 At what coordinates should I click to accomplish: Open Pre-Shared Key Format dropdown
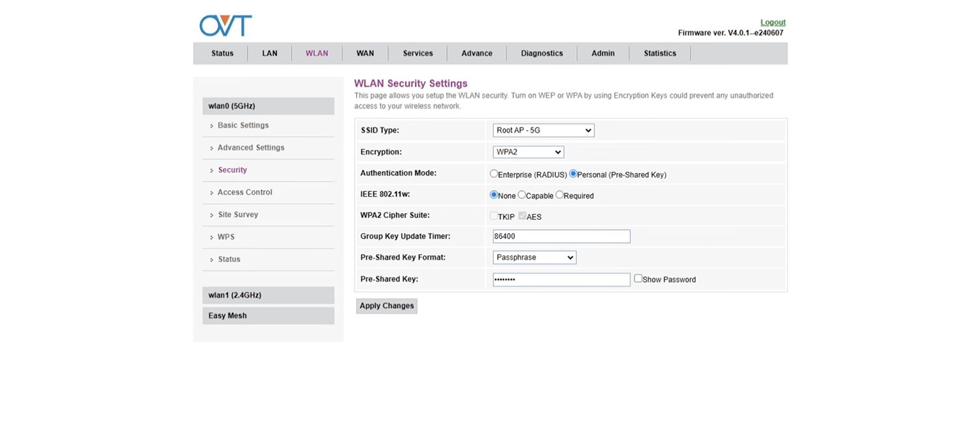(x=534, y=257)
